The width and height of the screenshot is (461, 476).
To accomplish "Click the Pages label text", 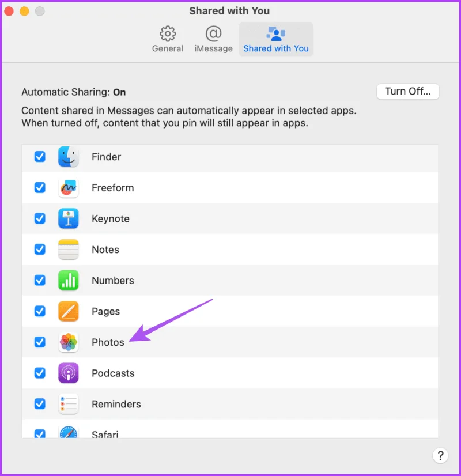I will 105,312.
